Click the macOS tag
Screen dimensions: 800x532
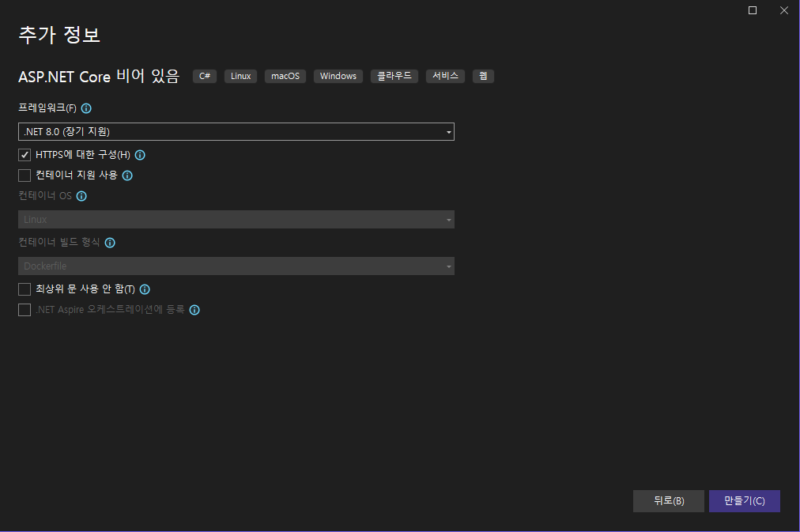coord(285,76)
